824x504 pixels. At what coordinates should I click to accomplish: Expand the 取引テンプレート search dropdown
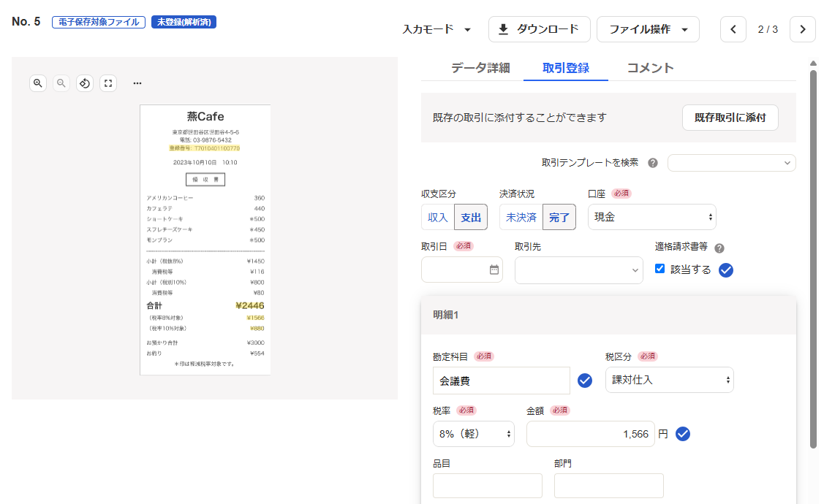pyautogui.click(x=731, y=163)
